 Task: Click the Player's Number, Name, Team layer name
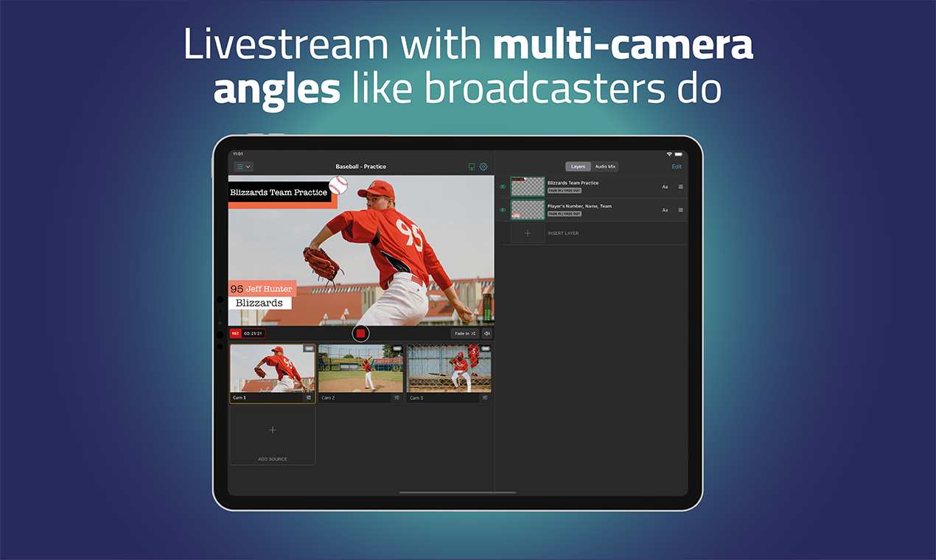tap(580, 206)
